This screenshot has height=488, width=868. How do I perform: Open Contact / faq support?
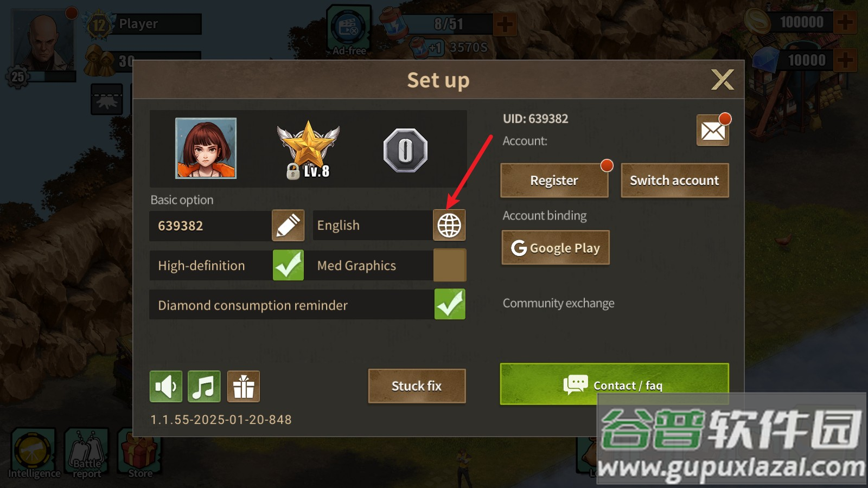614,384
